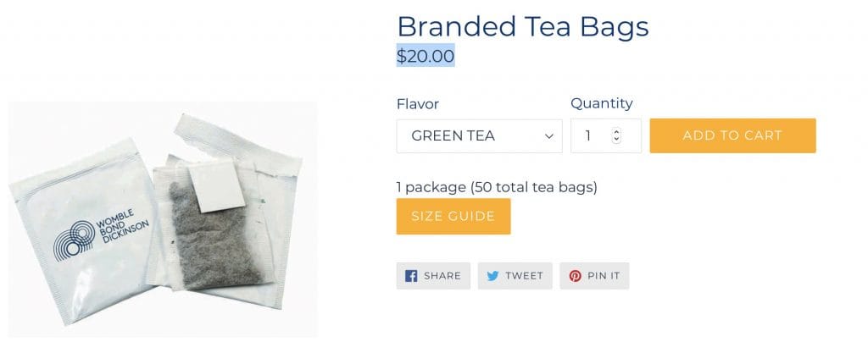Click the Twitter bird icon

point(492,276)
